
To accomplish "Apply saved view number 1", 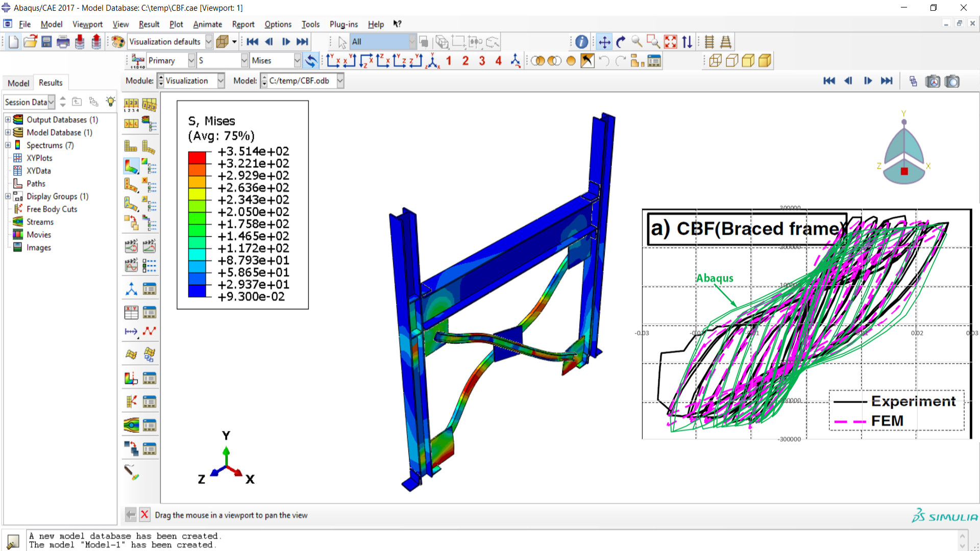I will tap(449, 61).
